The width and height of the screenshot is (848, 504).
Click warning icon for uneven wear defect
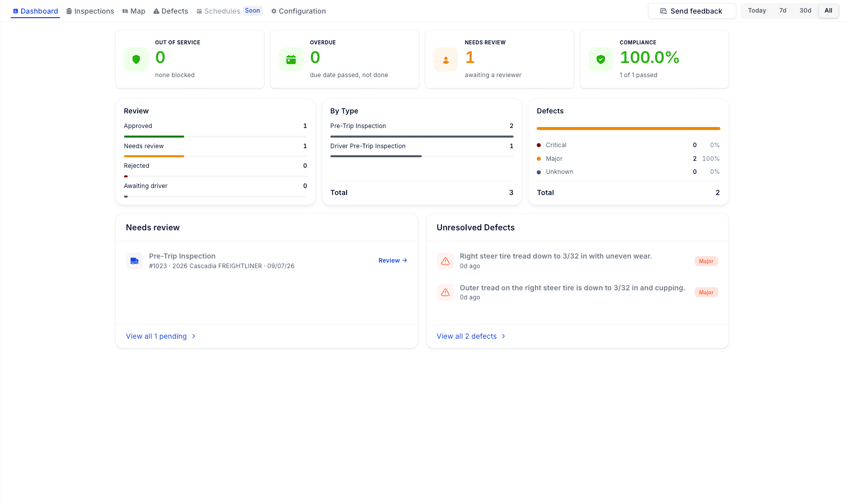(445, 261)
